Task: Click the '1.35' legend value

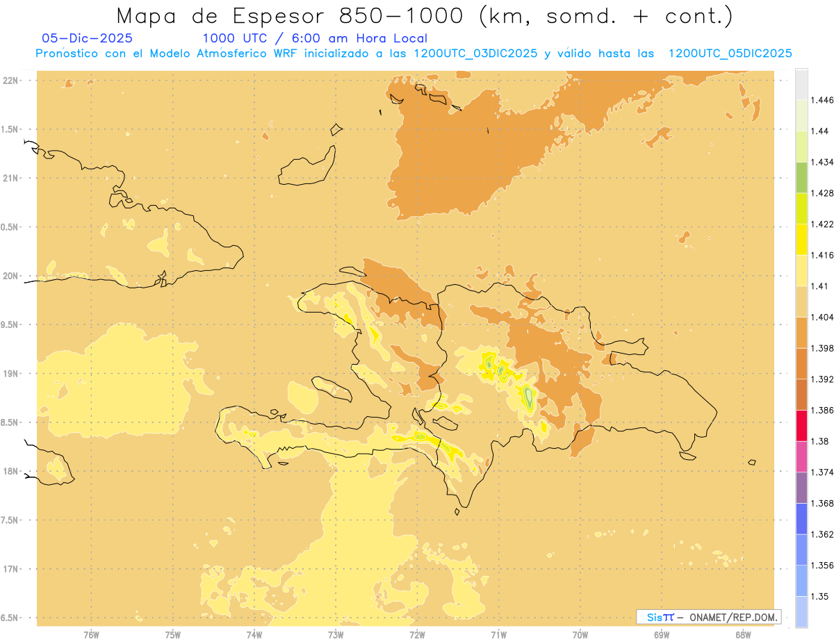Action: click(x=821, y=597)
